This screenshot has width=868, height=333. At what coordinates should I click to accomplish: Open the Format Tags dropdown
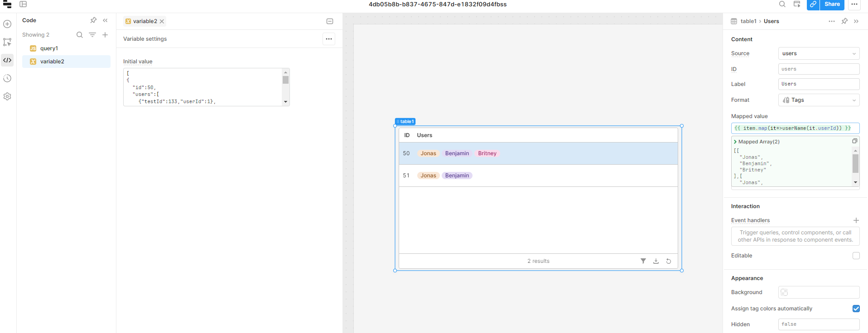click(x=818, y=100)
